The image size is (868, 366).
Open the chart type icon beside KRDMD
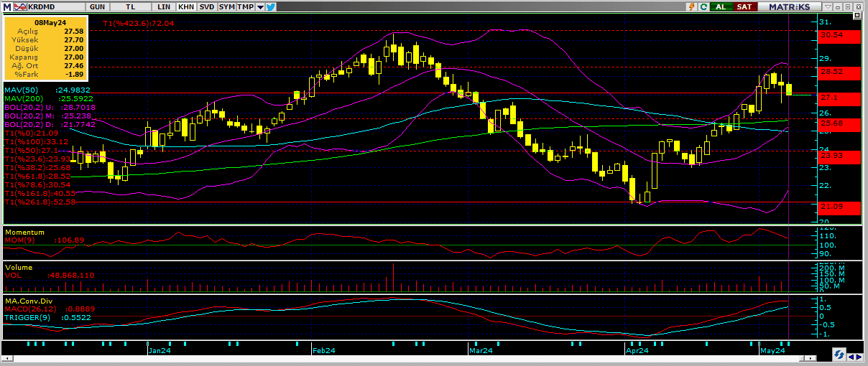pos(21,6)
